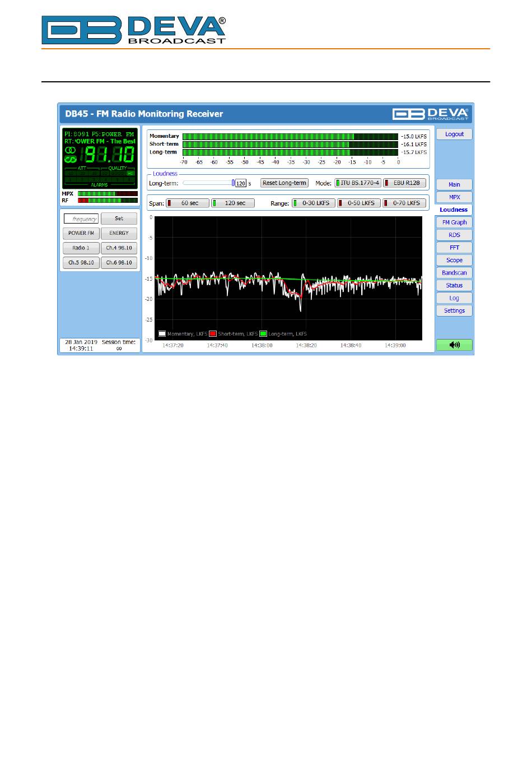Select the 120 sec span option
The image size is (532, 762).
tap(232, 203)
